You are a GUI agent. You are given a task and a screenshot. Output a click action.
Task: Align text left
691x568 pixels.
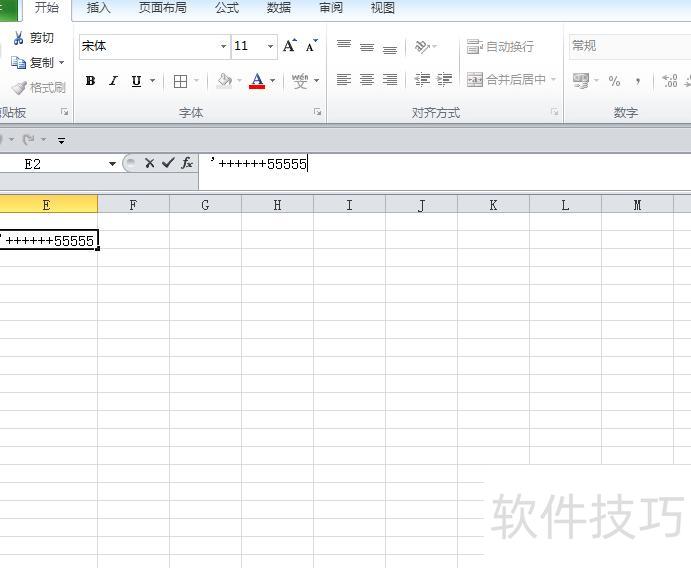coord(344,80)
